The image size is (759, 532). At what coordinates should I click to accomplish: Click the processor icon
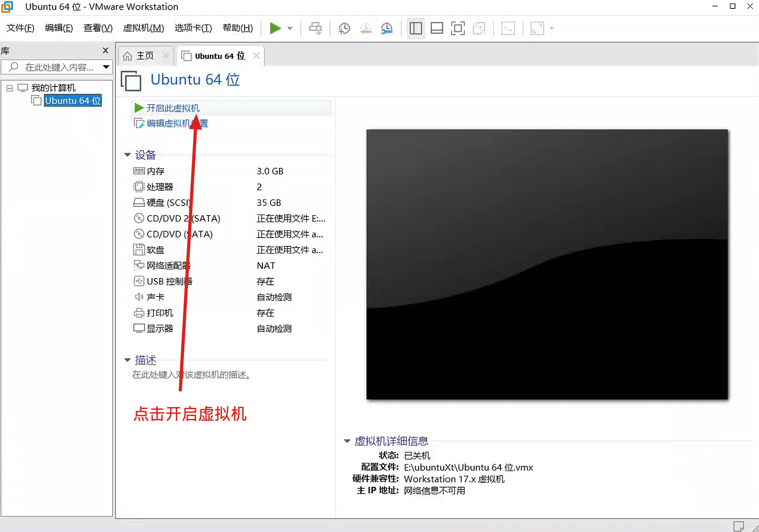[139, 187]
